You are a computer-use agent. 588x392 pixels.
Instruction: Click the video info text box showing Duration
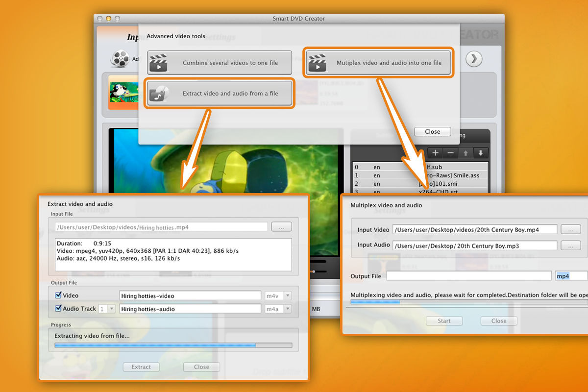(173, 254)
